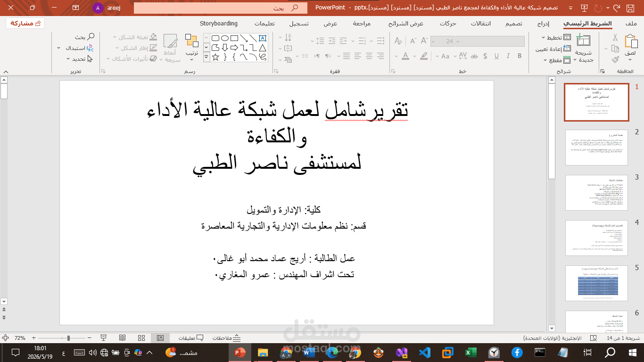Select the Text Box shape in gallery
Image resolution: width=644 pixels, height=362 pixels.
click(x=263, y=38)
